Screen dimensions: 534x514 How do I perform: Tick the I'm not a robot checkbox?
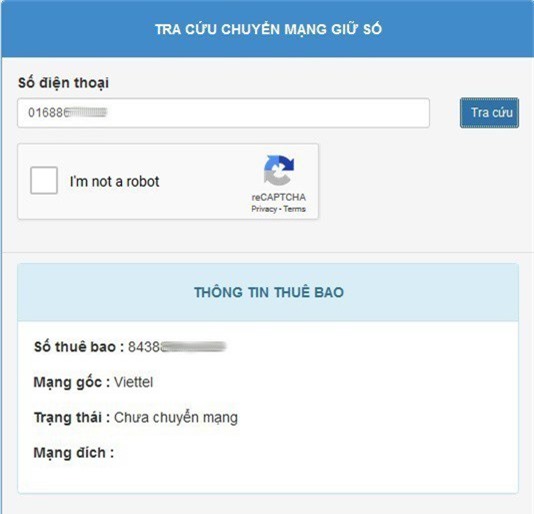pos(44,180)
